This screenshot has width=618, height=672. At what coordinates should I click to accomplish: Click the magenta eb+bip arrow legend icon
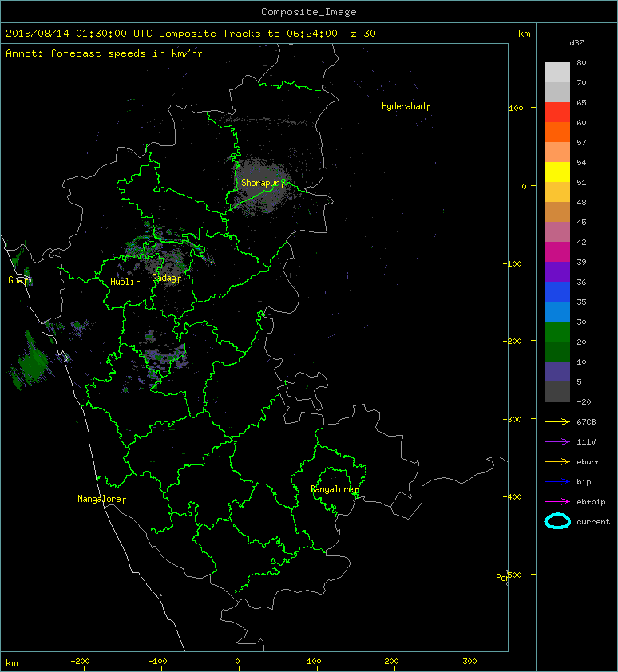[x=557, y=501]
